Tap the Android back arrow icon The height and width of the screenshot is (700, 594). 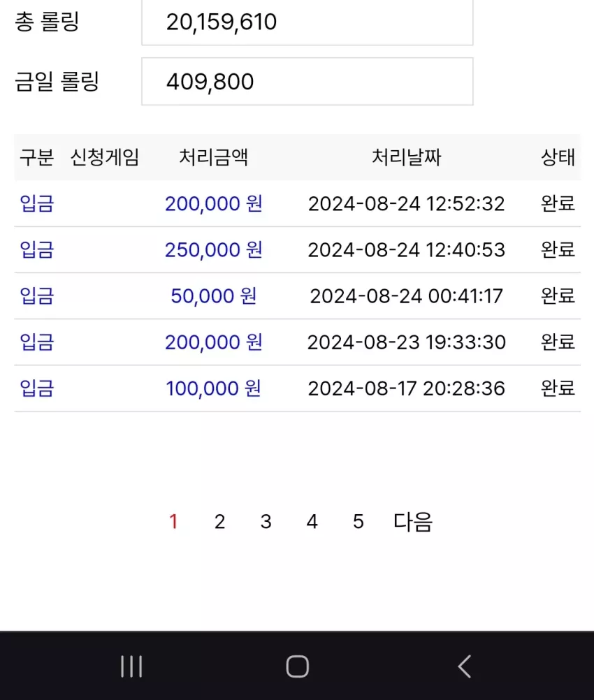(x=465, y=666)
